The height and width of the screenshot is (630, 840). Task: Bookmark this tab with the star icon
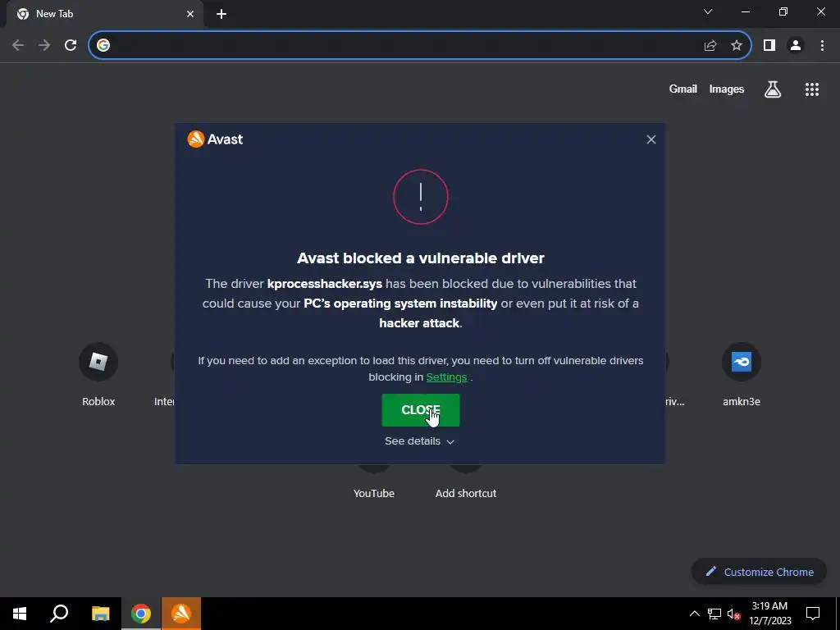coord(737,45)
